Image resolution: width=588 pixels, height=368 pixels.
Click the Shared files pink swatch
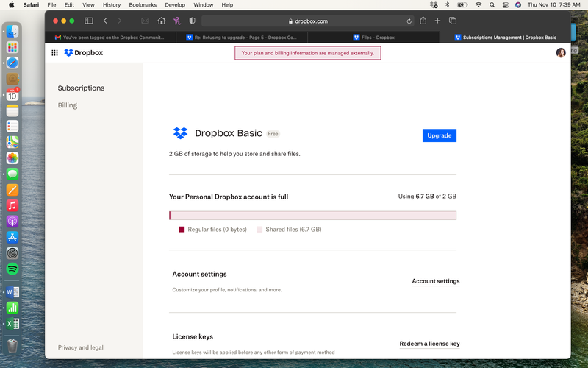click(259, 230)
